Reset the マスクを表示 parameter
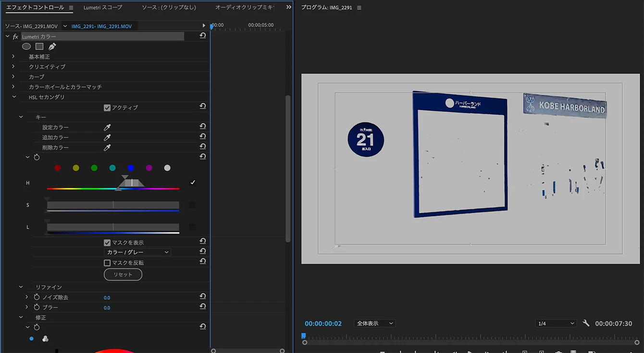The height and width of the screenshot is (353, 644). click(203, 241)
